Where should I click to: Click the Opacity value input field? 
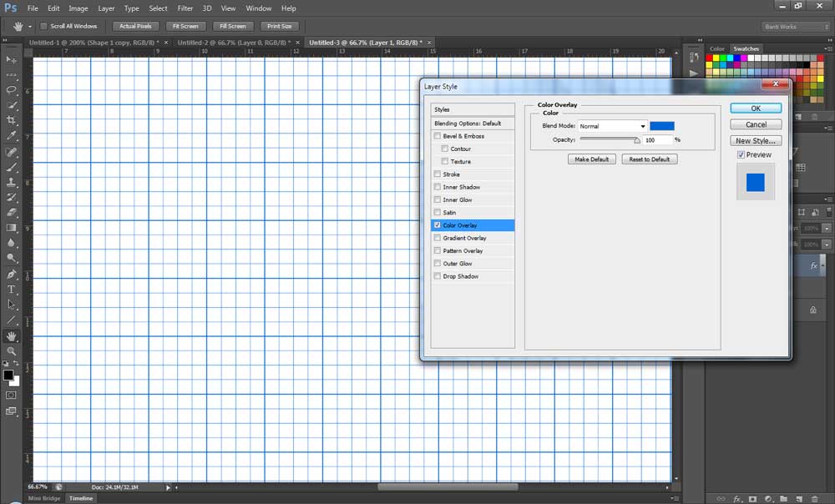[657, 140]
